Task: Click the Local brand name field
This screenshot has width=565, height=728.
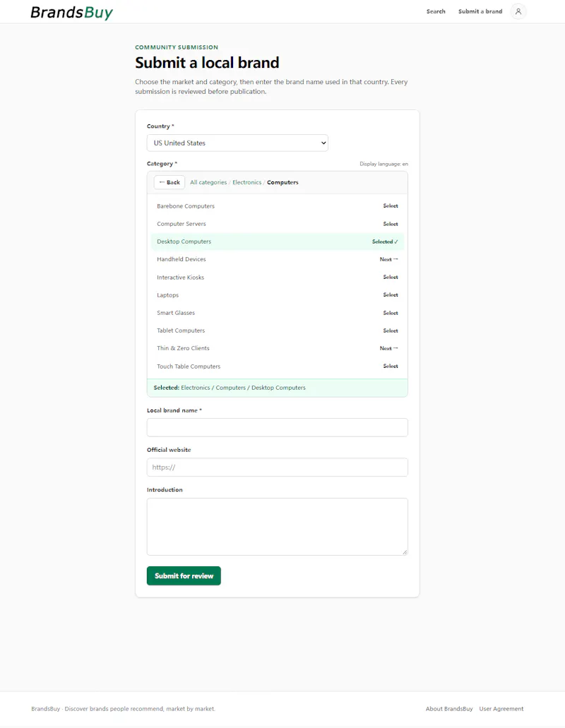Action: click(277, 427)
